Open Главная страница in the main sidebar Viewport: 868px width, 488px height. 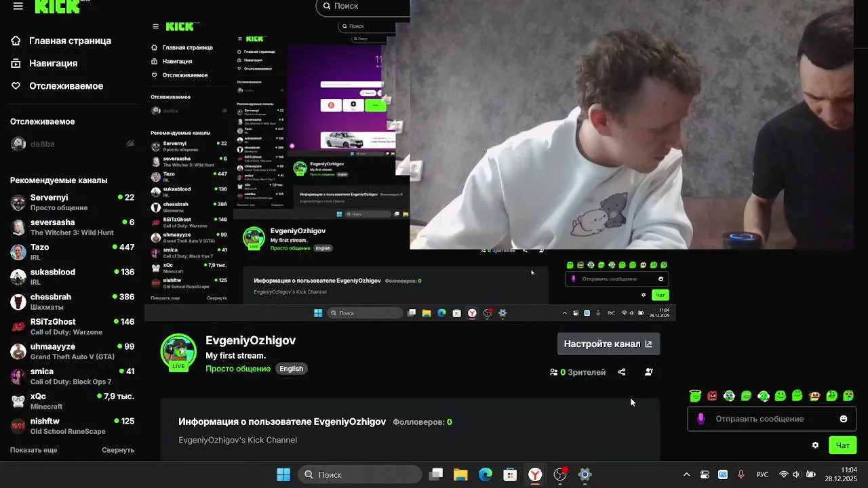pos(61,41)
